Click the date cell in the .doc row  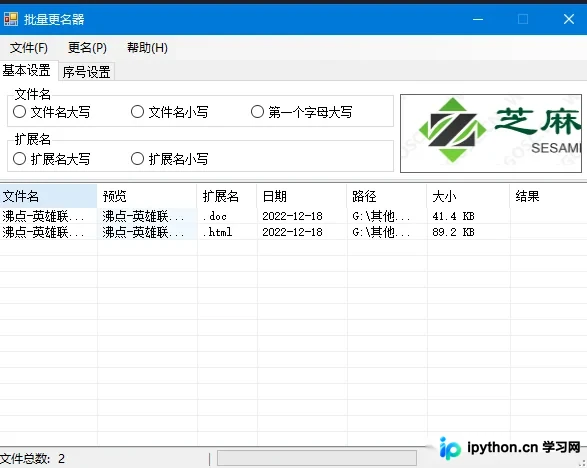coord(292,216)
